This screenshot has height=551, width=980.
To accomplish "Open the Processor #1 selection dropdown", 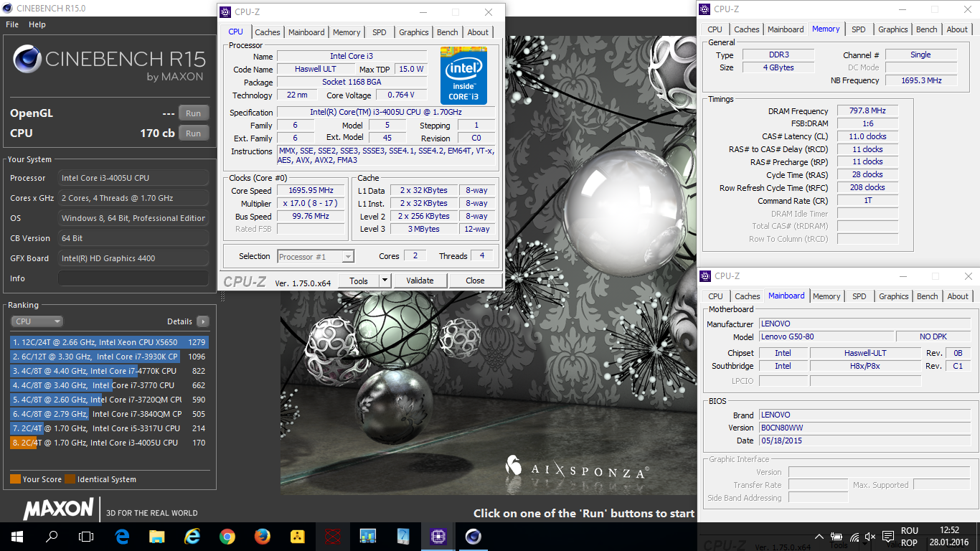I will coord(316,257).
